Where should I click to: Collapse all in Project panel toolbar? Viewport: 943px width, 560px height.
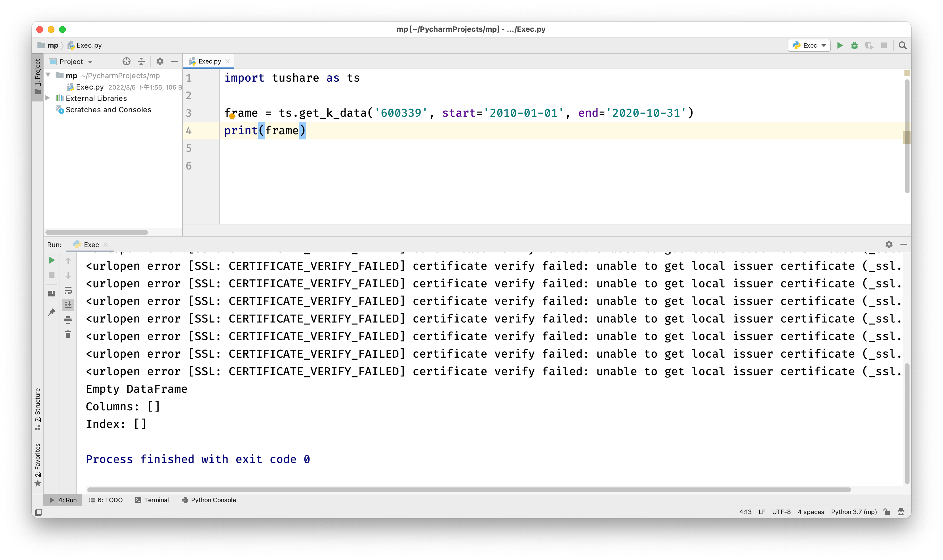(x=141, y=61)
